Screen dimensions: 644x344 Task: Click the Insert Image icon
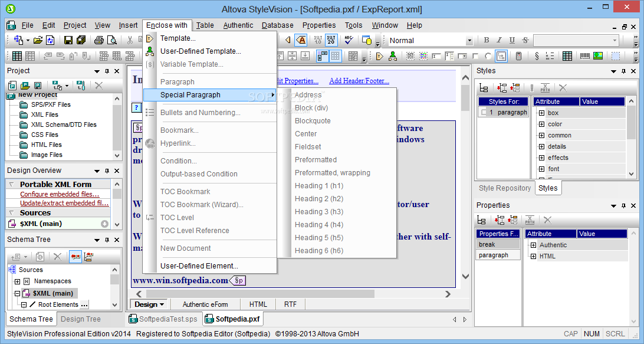[x=598, y=56]
